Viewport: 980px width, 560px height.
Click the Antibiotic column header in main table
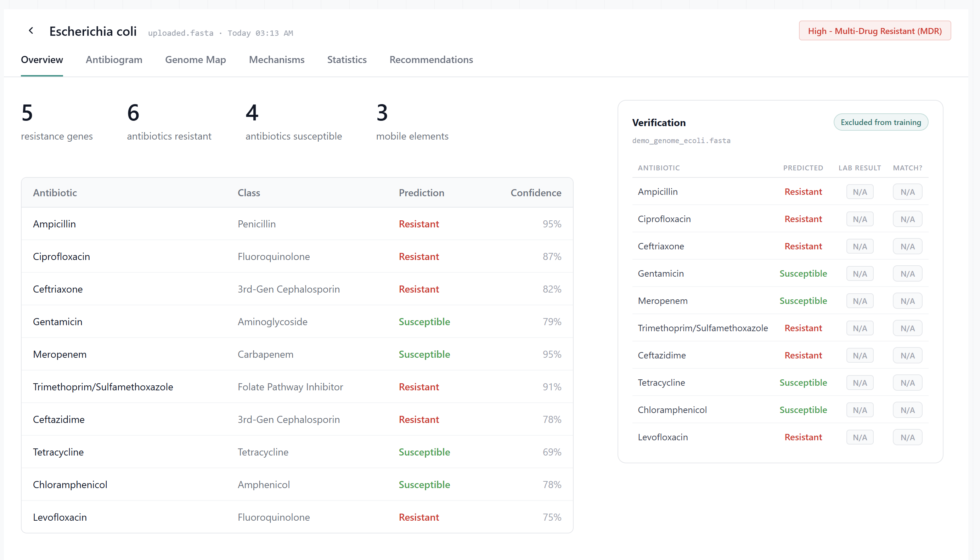click(55, 193)
